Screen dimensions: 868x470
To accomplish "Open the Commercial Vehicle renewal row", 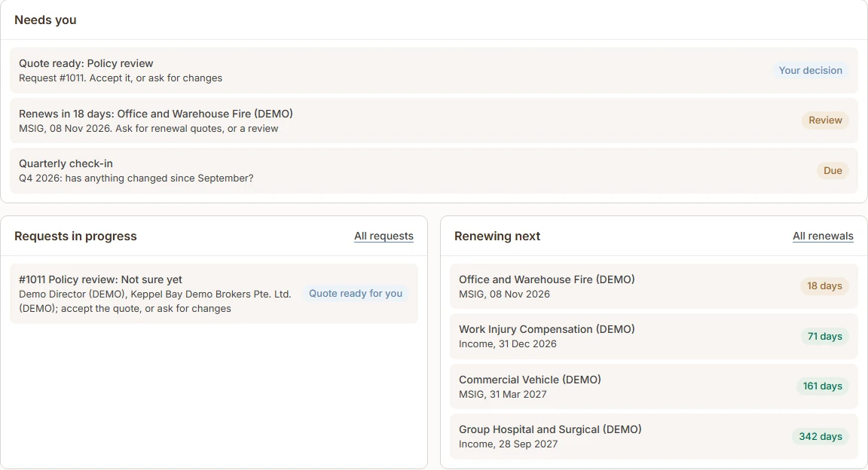I will tap(653, 386).
